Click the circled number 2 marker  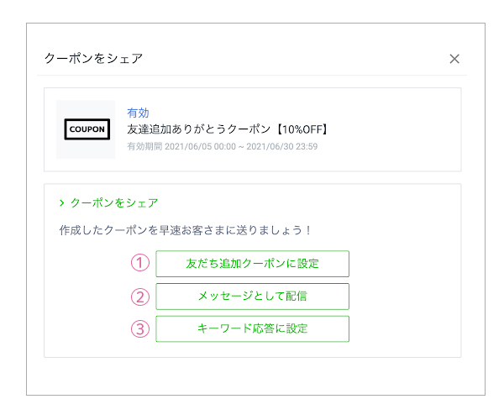[140, 296]
